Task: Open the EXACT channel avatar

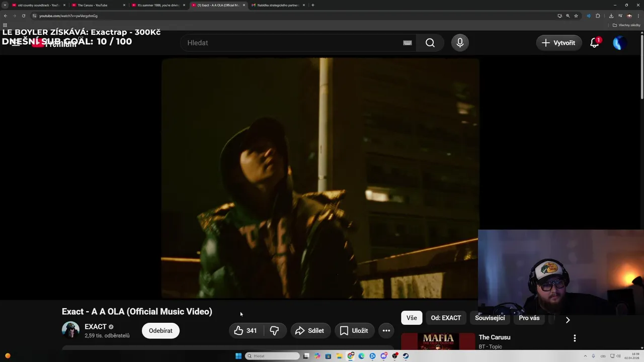Action: point(70,330)
